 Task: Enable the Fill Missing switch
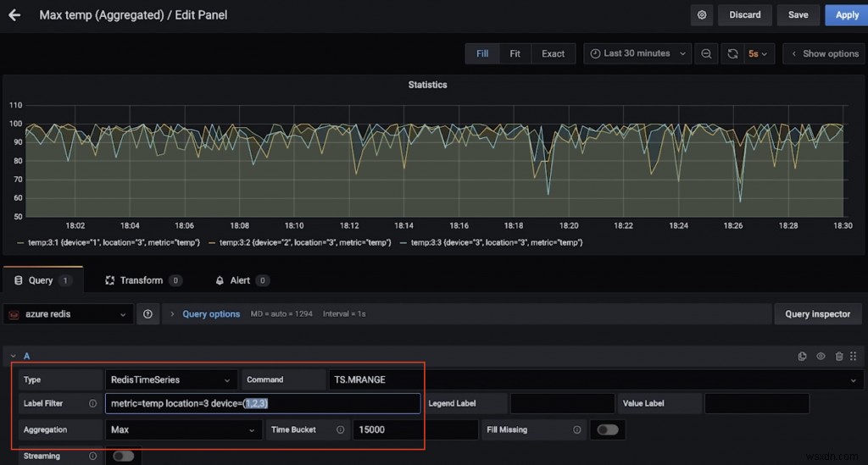[607, 429]
